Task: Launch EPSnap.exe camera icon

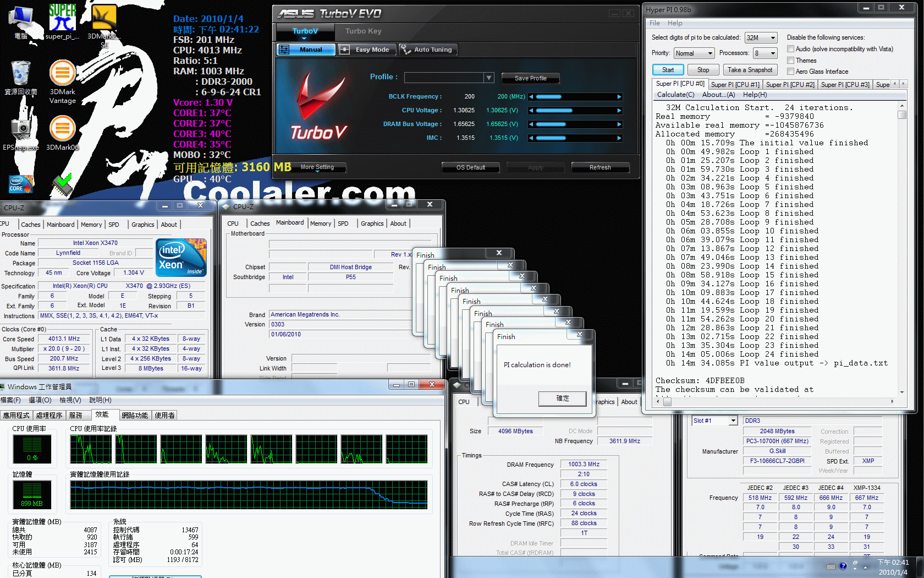Action: [x=21, y=134]
